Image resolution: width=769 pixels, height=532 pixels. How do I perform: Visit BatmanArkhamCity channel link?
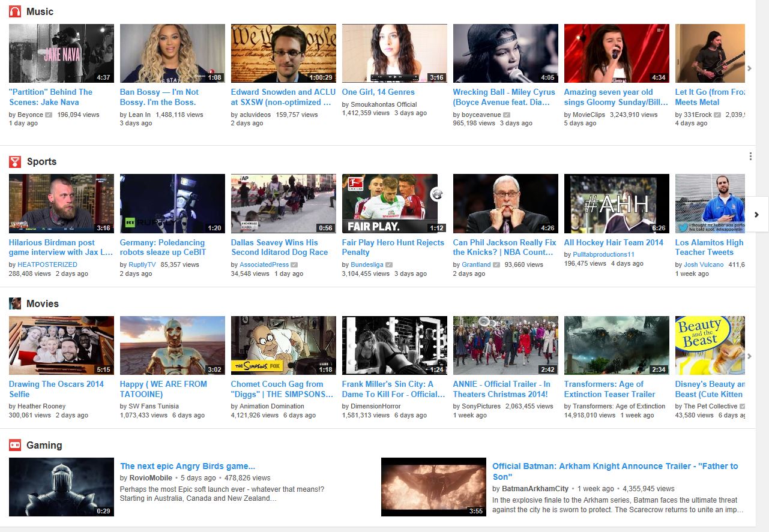[x=535, y=489]
